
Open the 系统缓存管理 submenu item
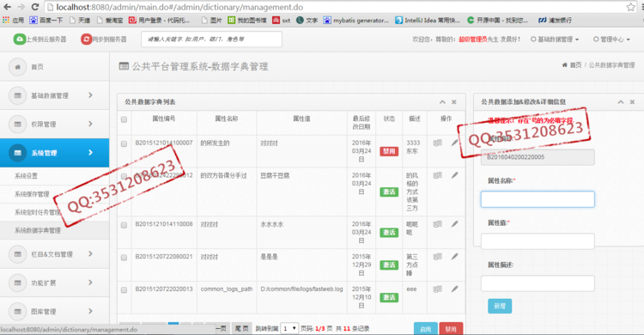point(32,194)
